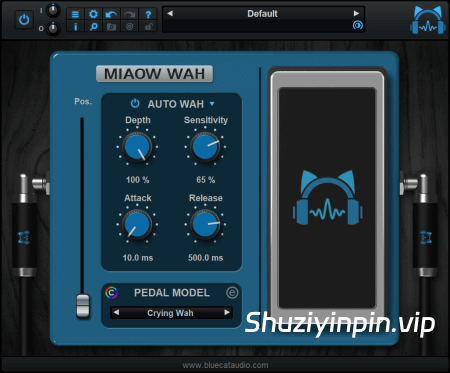Image resolution: width=450 pixels, height=373 pixels.
Task: Click the magnifier zoom icon
Action: pyautogui.click(x=93, y=26)
